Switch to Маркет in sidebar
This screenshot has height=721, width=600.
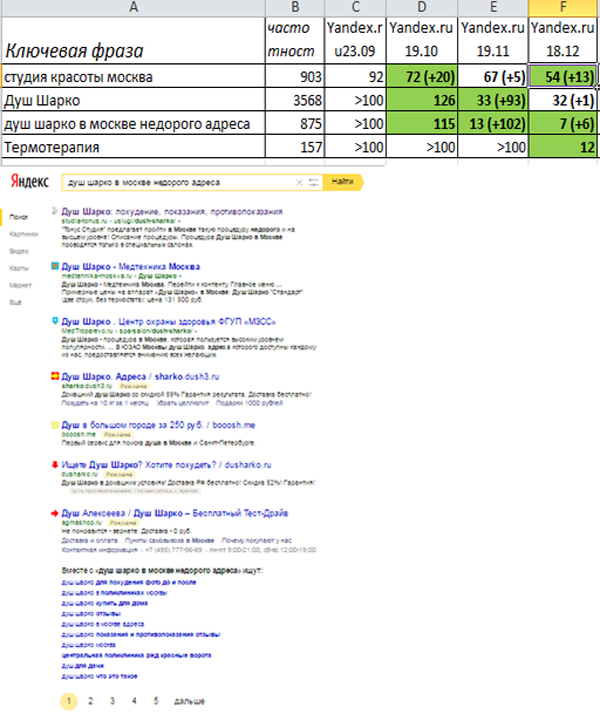[20, 285]
